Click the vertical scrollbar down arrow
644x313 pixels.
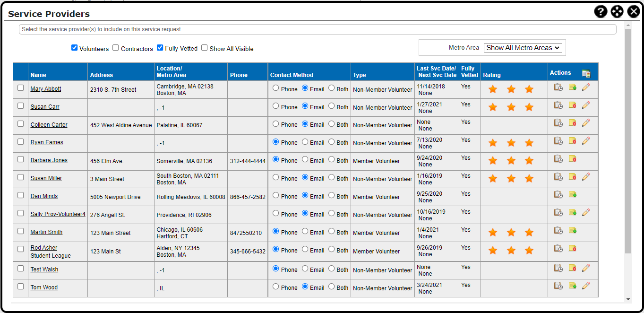point(628,299)
